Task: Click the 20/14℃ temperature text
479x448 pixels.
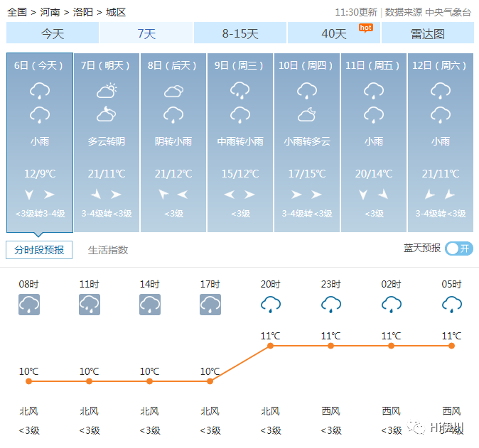Action: [x=374, y=174]
